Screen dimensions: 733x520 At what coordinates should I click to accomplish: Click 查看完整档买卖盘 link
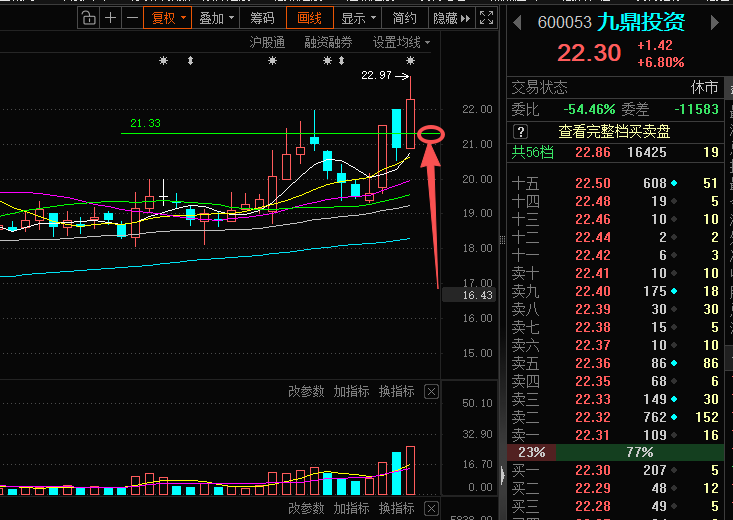click(x=614, y=132)
